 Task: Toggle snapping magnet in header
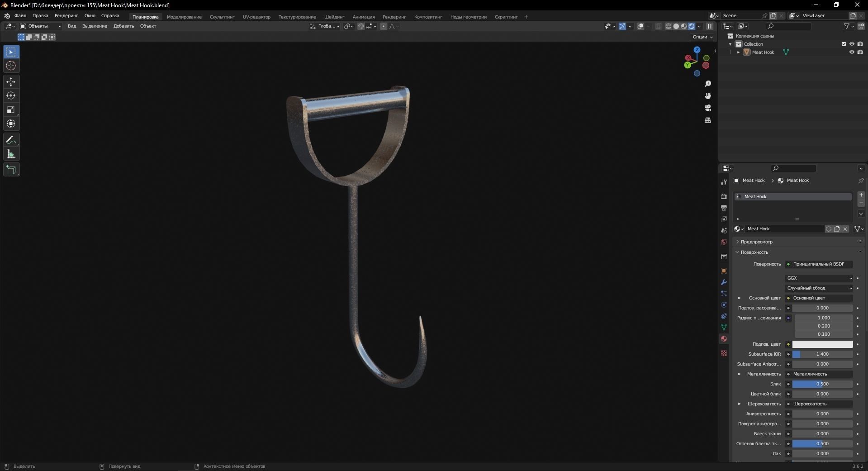coord(360,26)
